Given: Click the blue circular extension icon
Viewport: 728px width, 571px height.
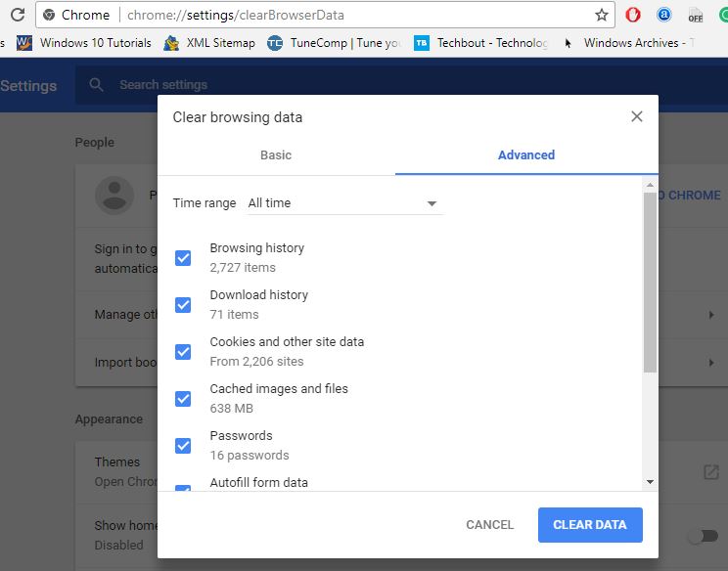Looking at the screenshot, I should click(663, 15).
